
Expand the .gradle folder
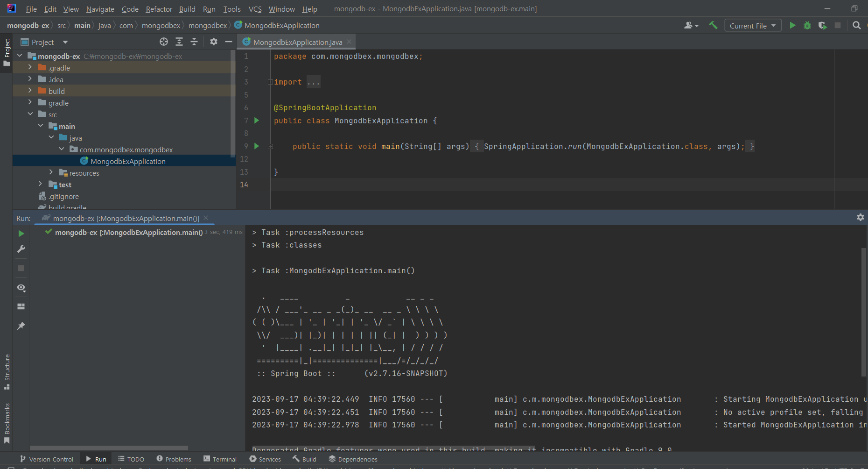point(30,67)
